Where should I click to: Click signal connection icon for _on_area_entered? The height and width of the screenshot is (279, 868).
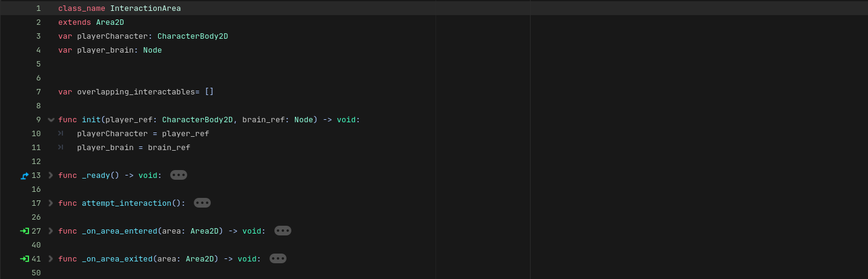coord(24,231)
